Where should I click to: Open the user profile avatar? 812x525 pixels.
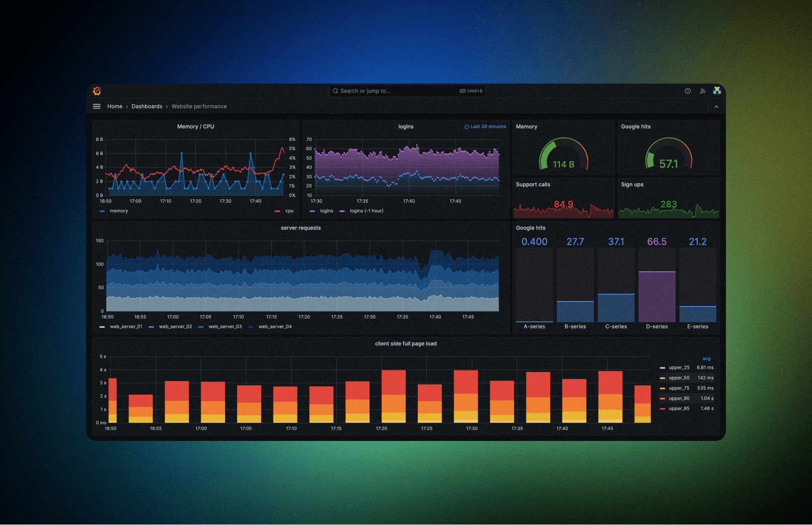click(717, 91)
